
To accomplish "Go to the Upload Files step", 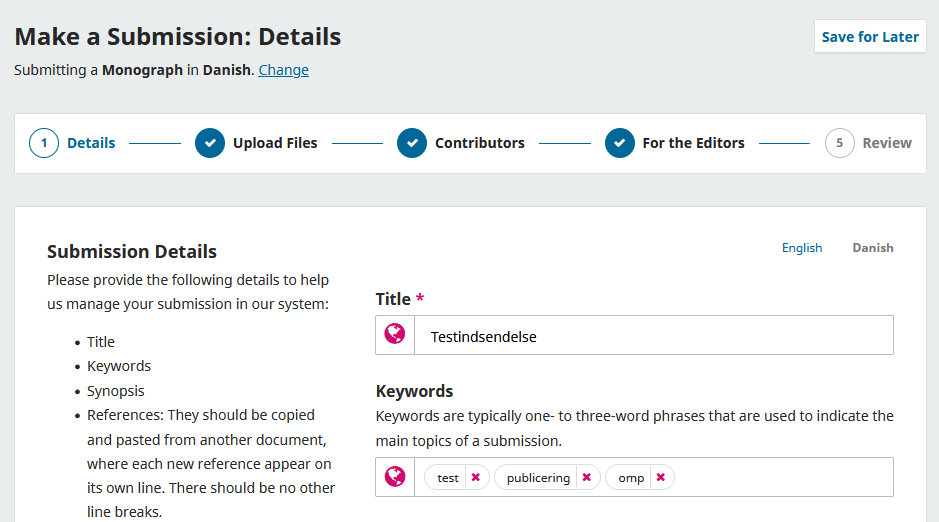I will [275, 143].
